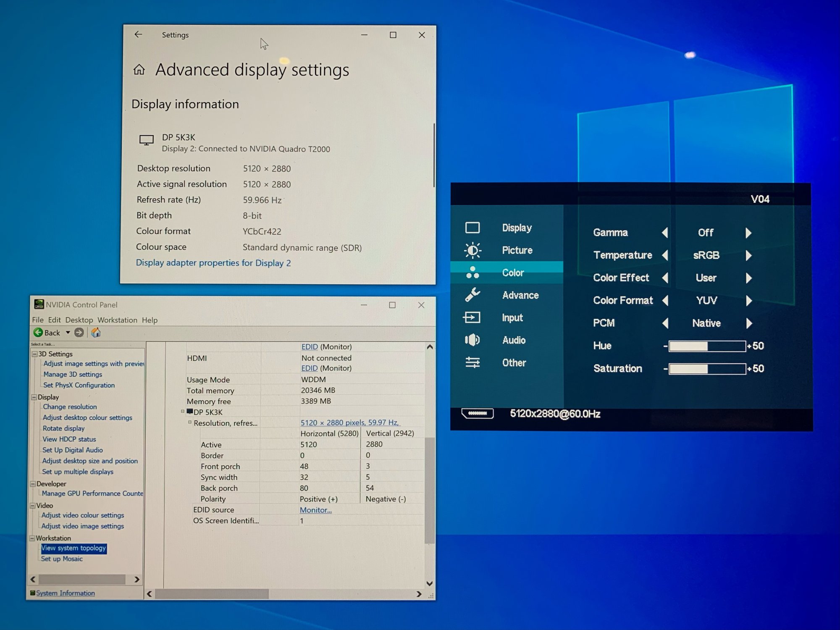Screen dimensions: 840x630
Task: Click the NVIDIA home icon in toolbar
Action: (x=96, y=333)
